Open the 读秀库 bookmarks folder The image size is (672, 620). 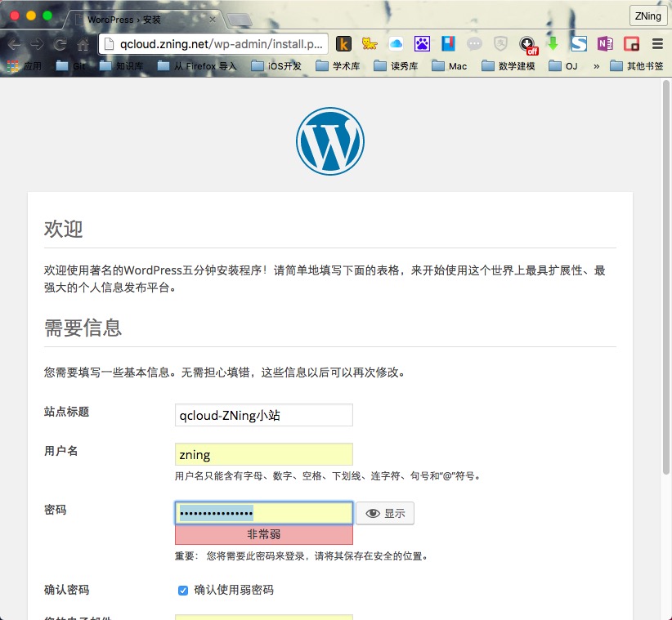click(x=396, y=66)
